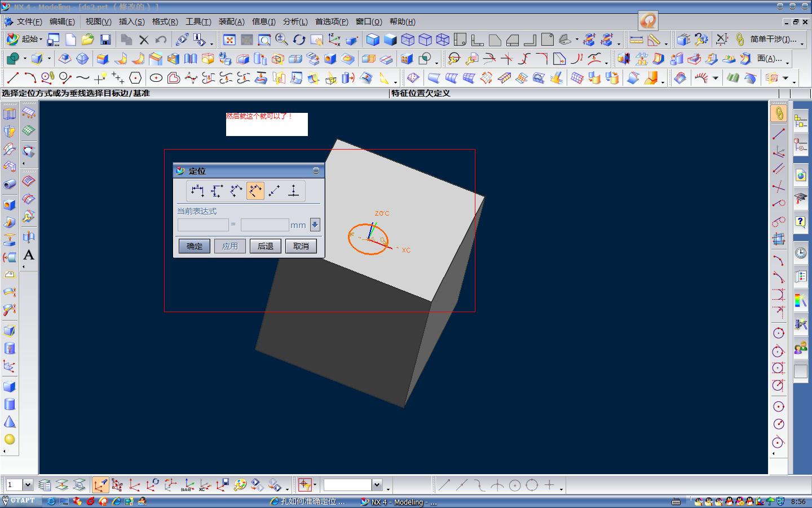Select the Polygon hexagon tool
This screenshot has width=812, height=508.
pos(135,78)
